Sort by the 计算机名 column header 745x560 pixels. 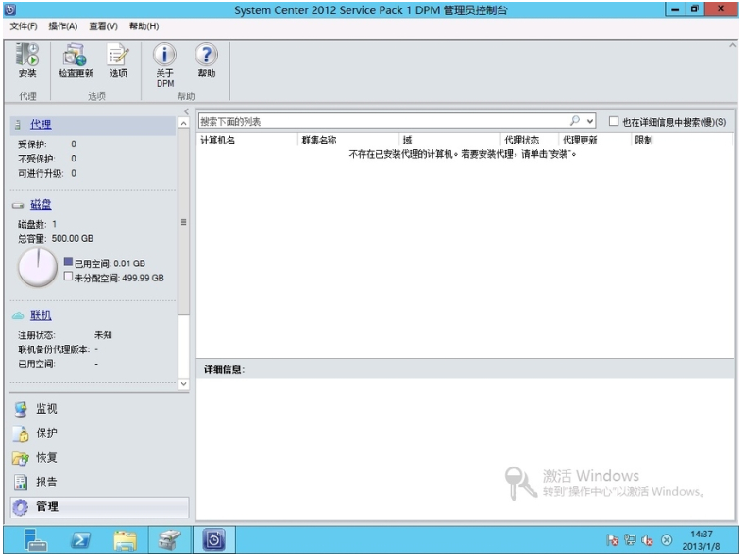coord(247,141)
